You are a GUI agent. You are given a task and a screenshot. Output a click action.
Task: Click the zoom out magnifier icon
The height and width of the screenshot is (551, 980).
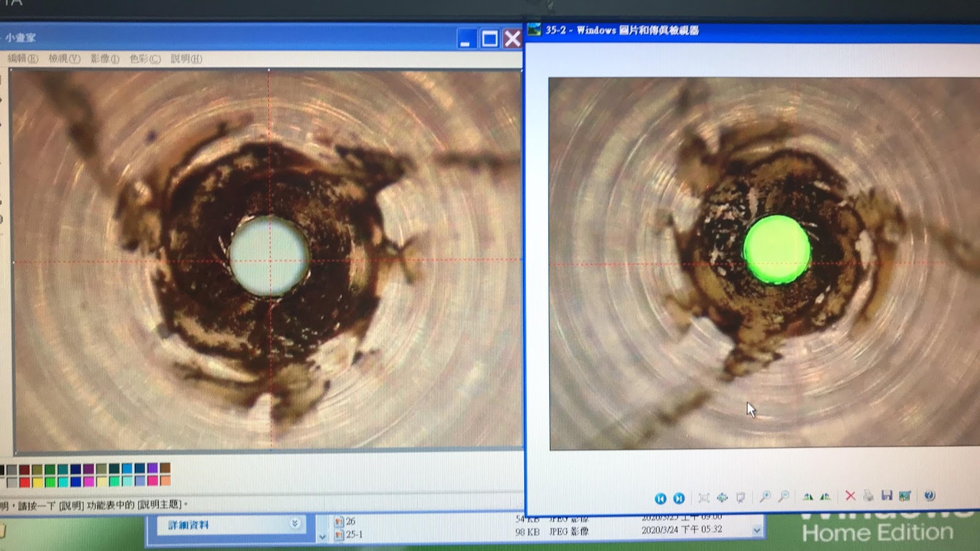(x=783, y=497)
